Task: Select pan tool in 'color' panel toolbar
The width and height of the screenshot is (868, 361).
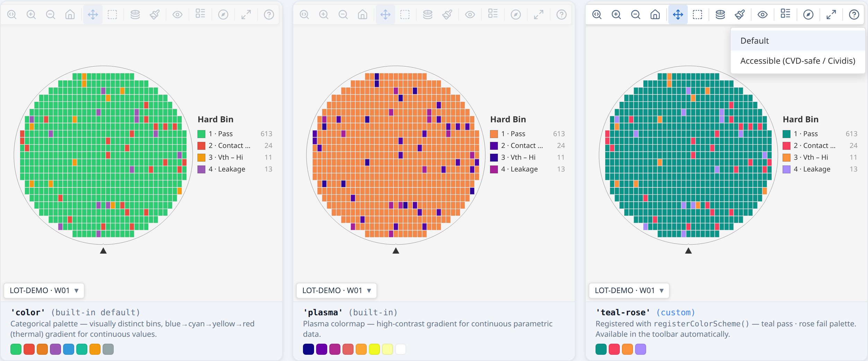Action: (x=93, y=15)
